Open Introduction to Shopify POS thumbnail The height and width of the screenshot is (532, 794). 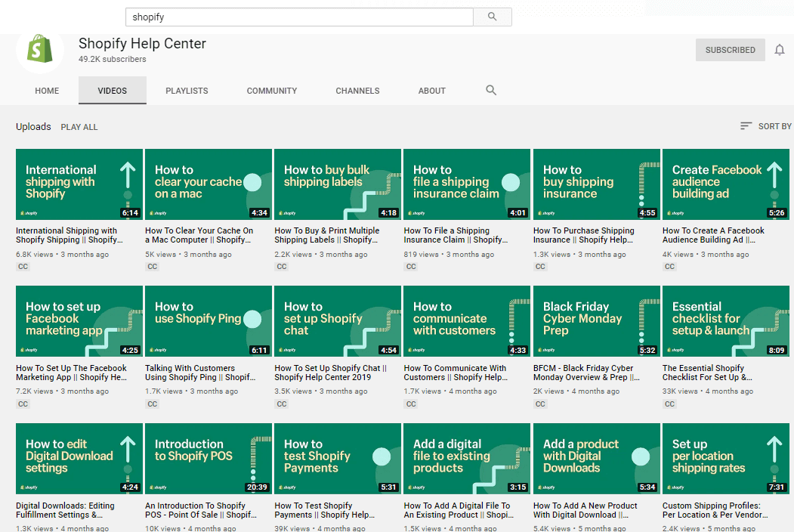point(208,459)
